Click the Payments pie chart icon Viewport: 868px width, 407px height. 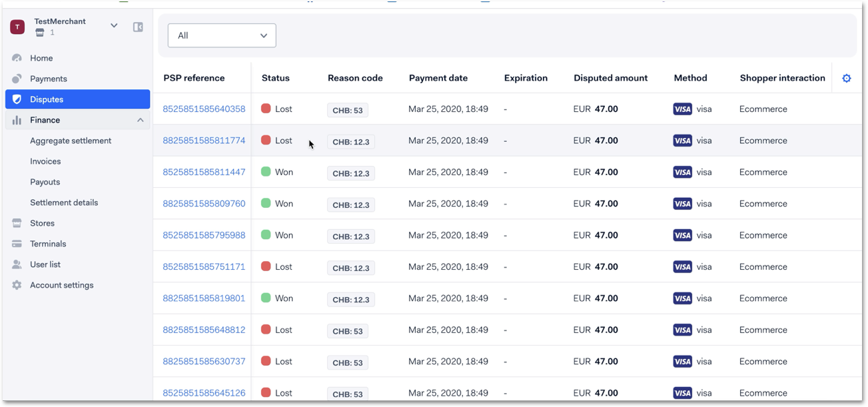[17, 79]
